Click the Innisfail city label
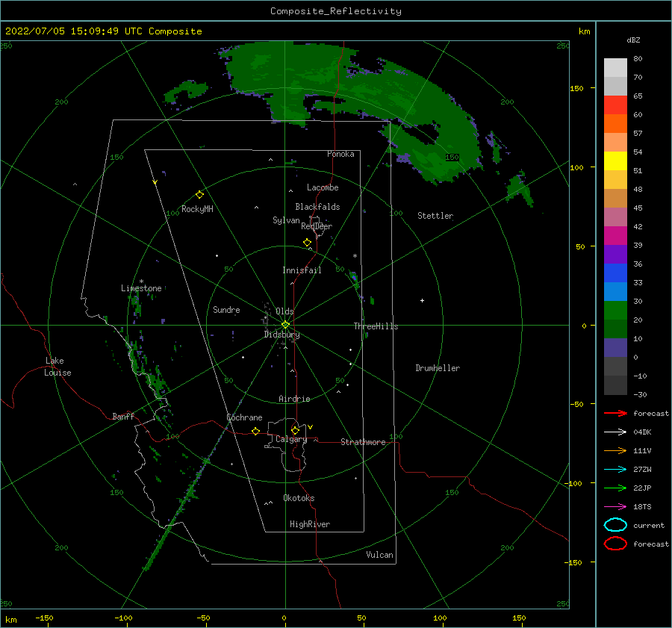Image resolution: width=672 pixels, height=628 pixels. (302, 270)
